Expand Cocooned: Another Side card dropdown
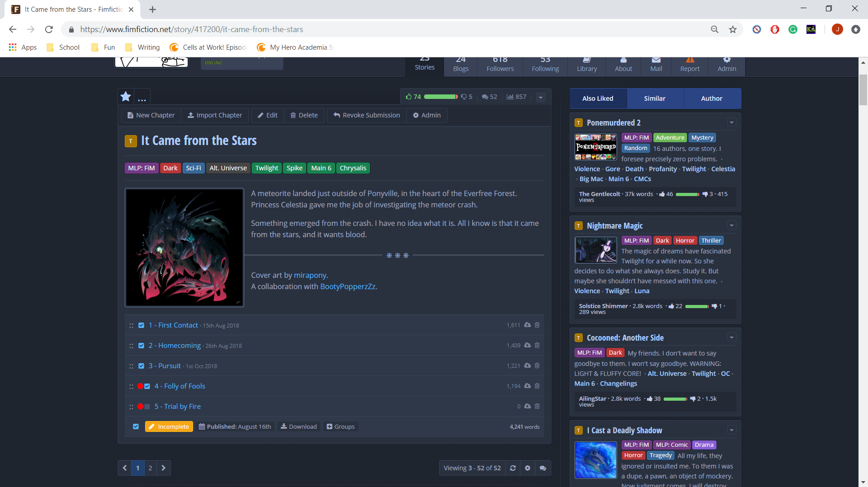This screenshot has width=868, height=487. click(x=732, y=337)
